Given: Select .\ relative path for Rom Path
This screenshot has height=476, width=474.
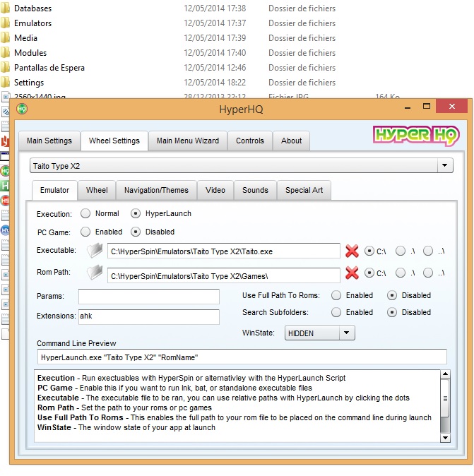Looking at the screenshot, I should [401, 273].
